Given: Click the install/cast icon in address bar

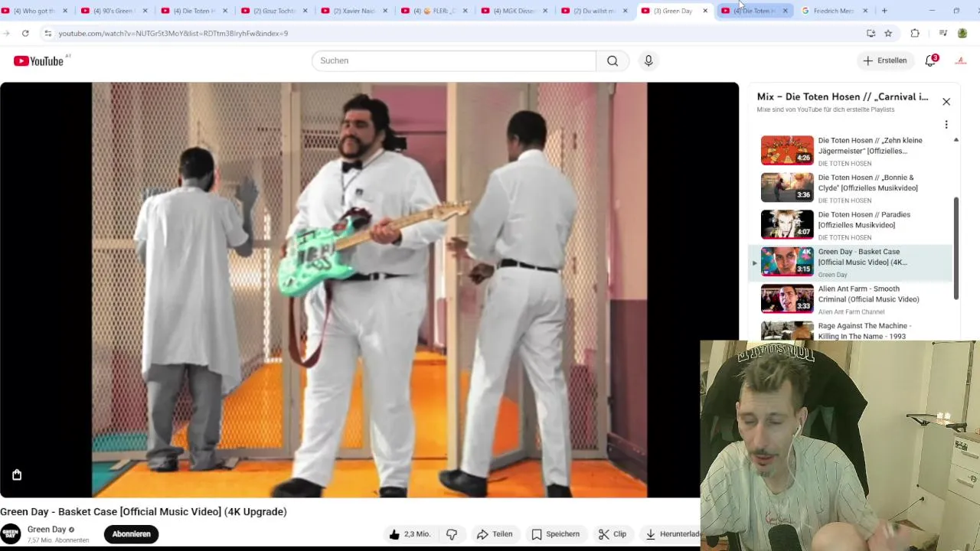Looking at the screenshot, I should pyautogui.click(x=871, y=34).
